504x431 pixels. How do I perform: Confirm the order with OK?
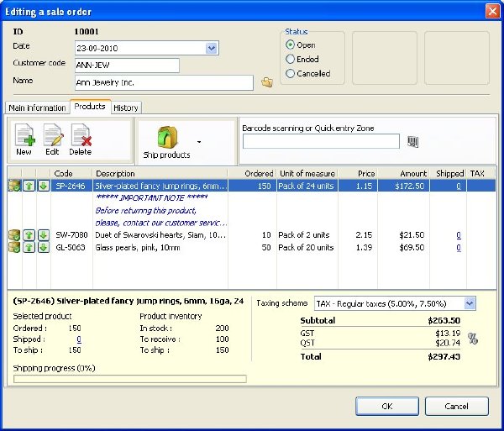click(x=387, y=406)
